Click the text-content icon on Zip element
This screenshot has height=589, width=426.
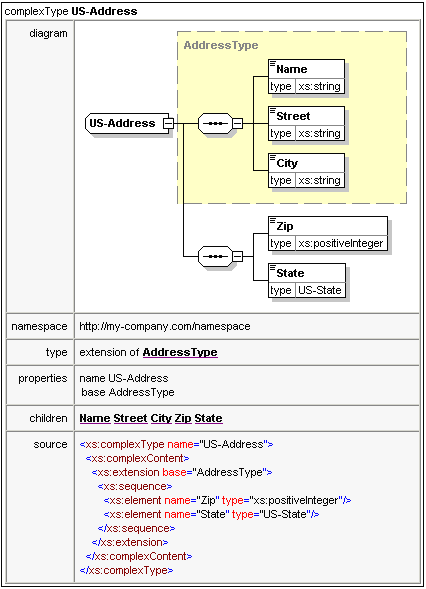click(x=273, y=220)
